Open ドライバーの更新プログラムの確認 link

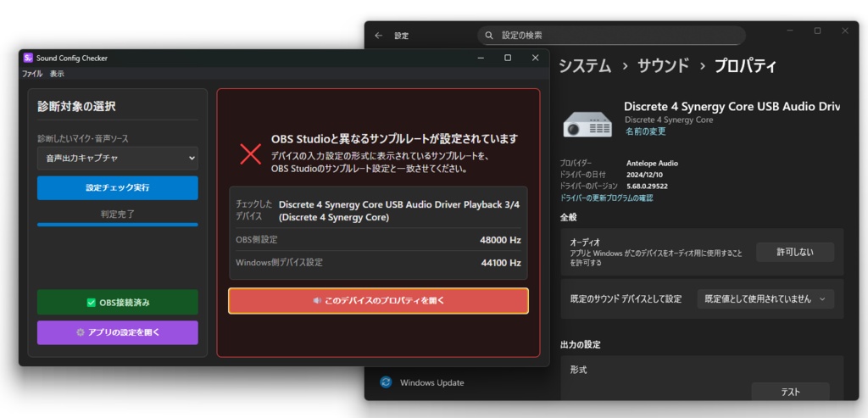(x=606, y=198)
